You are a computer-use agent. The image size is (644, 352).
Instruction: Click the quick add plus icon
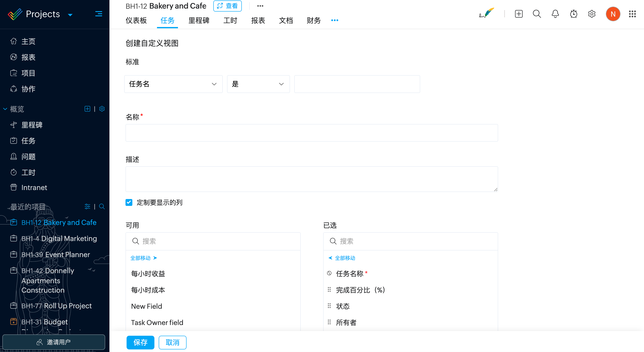click(x=519, y=14)
